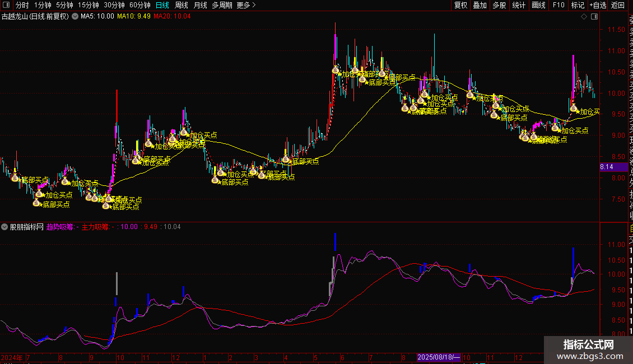Toggle the side panel icon at top-left

tap(6, 5)
